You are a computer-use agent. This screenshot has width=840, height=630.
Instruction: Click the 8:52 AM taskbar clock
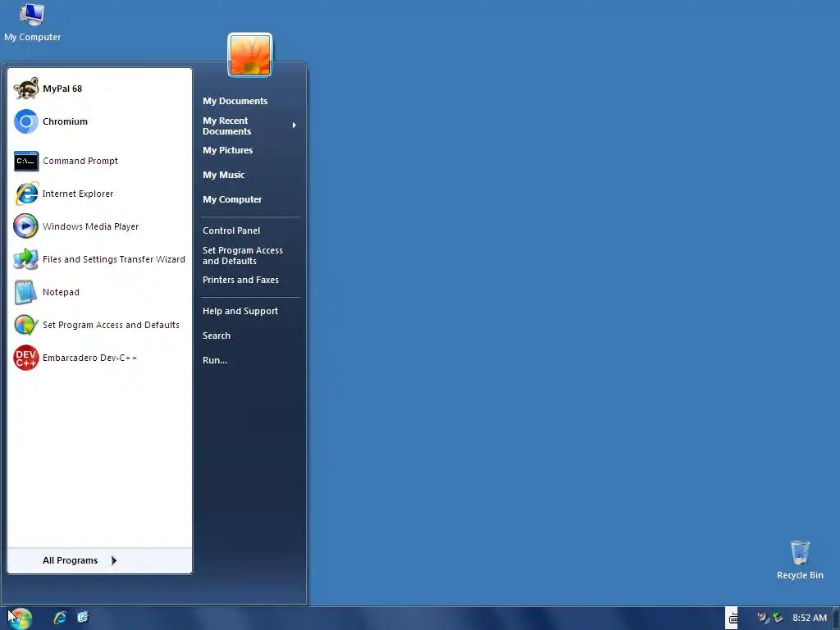point(810,618)
